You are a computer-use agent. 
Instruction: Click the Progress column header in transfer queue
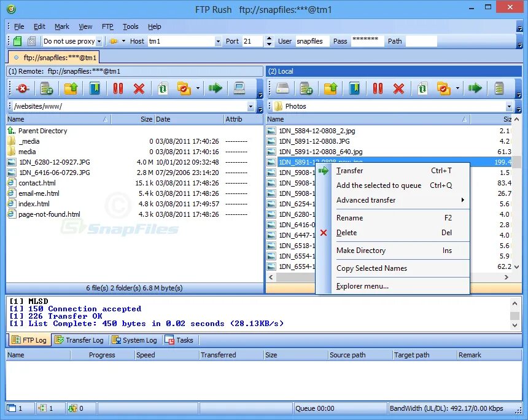[x=102, y=355]
